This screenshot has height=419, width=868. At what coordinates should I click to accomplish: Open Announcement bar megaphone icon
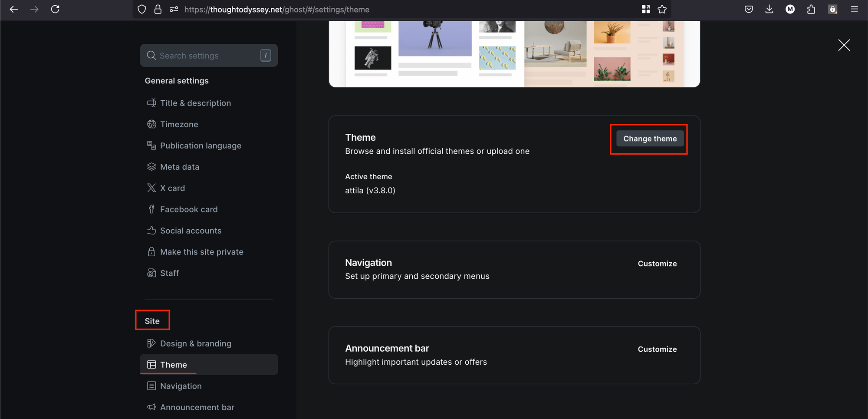[x=151, y=407]
